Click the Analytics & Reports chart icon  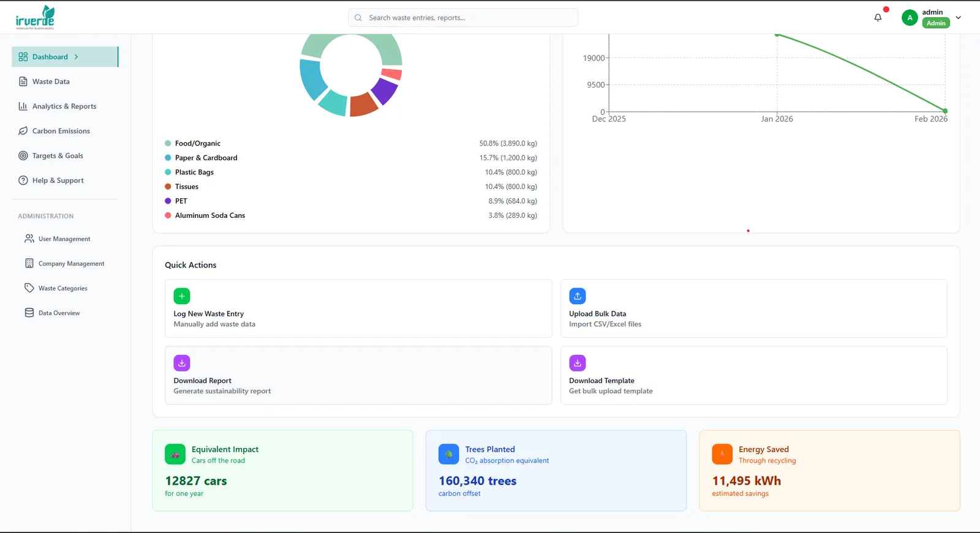pos(23,106)
